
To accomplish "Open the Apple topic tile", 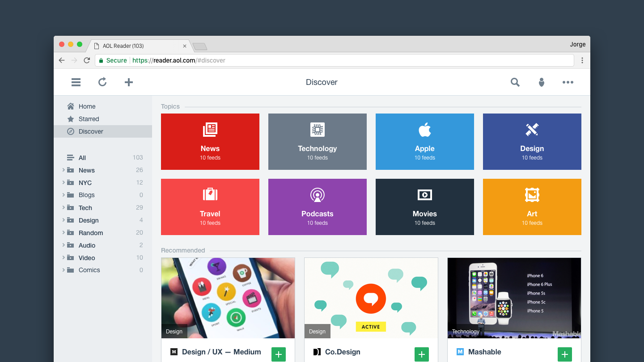I will tap(425, 142).
